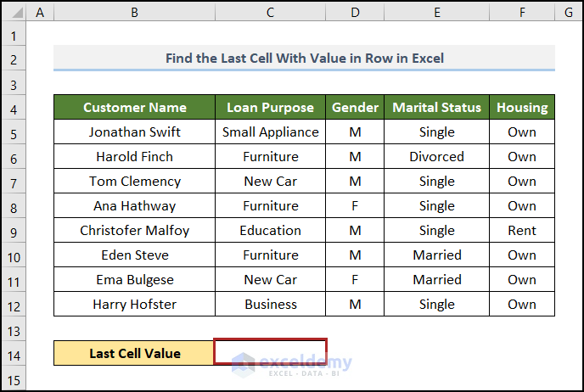Image resolution: width=584 pixels, height=392 pixels.
Task: Select column E header
Action: (436, 12)
